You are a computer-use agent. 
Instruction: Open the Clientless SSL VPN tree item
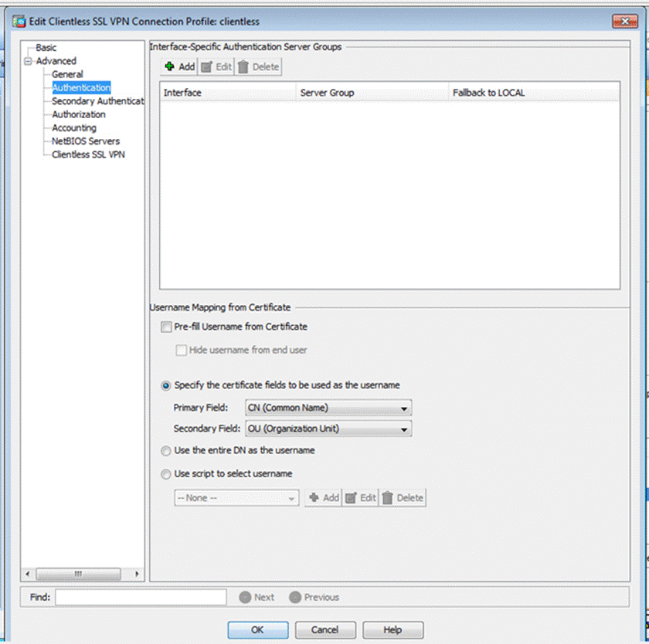pyautogui.click(x=88, y=154)
